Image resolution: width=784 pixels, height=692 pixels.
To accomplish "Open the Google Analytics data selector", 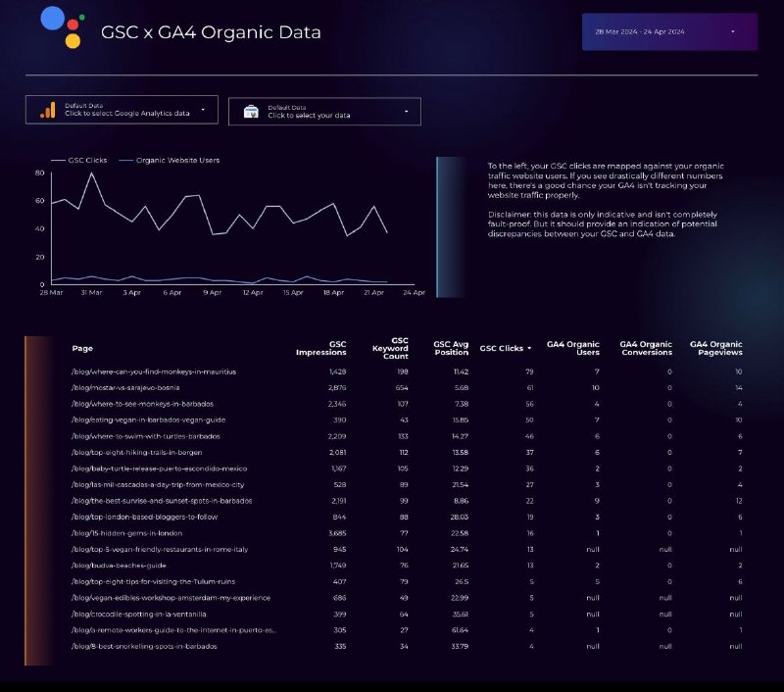I will [122, 110].
